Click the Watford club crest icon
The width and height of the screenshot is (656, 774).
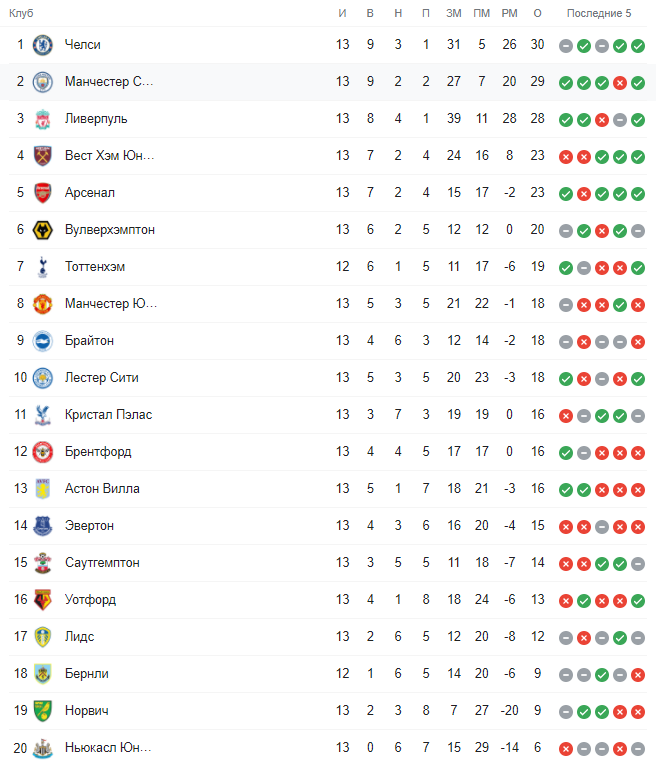click(42, 600)
